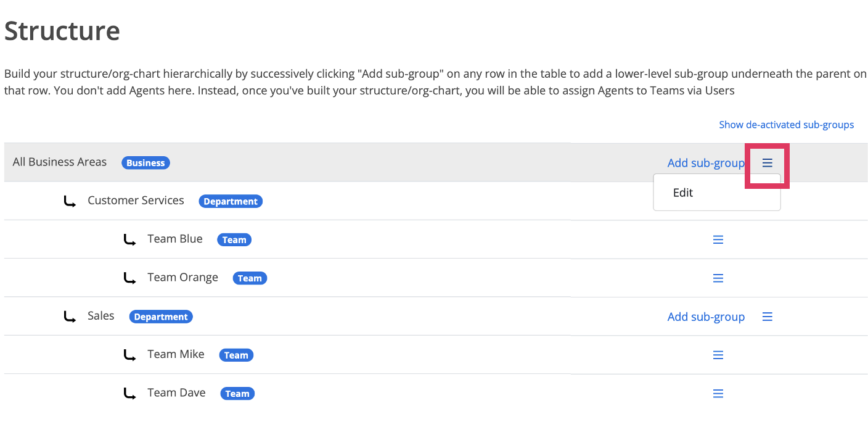Screen dimensions: 868x432
Task: Open the All Business Areas hamburger menu
Action: (x=767, y=163)
